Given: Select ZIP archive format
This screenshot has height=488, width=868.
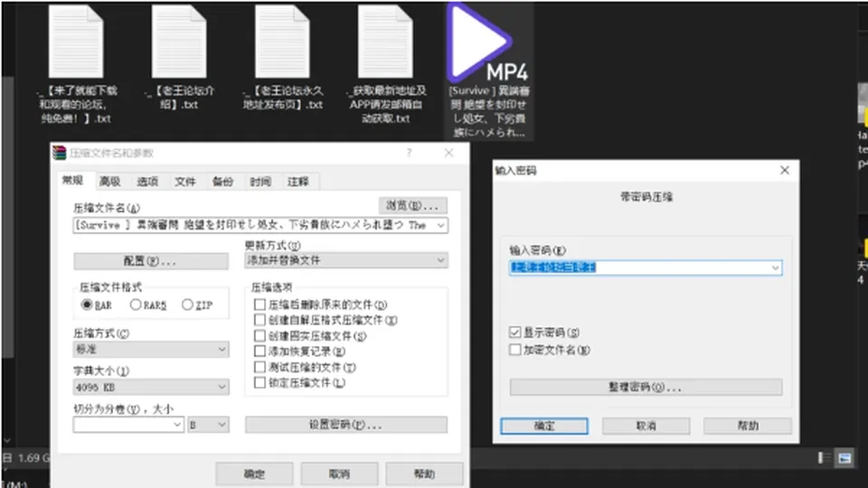Looking at the screenshot, I should point(197,305).
